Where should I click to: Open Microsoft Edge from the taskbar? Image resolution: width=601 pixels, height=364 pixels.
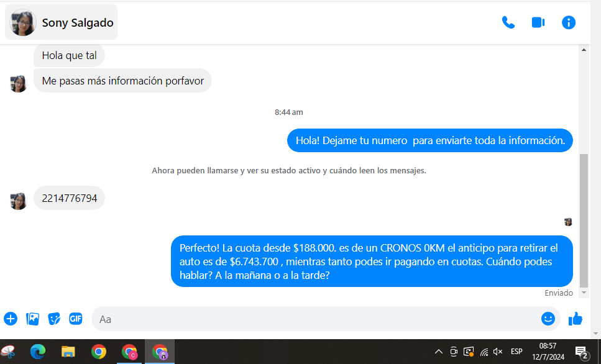39,352
